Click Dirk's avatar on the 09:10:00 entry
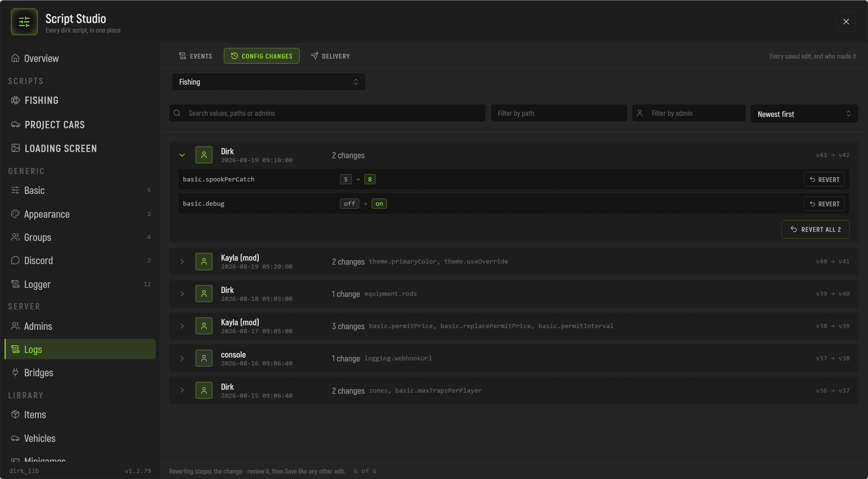The width and height of the screenshot is (868, 479). (x=204, y=155)
